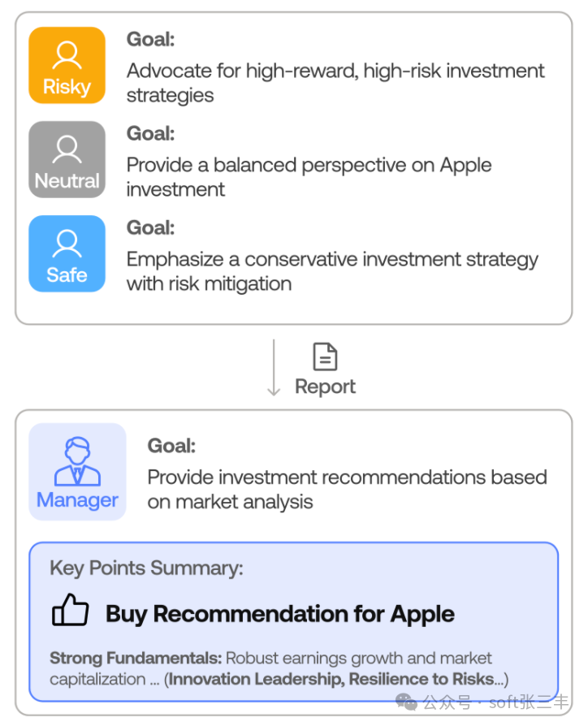
Task: Click the bold Strong Fundamentals text
Action: point(135,658)
